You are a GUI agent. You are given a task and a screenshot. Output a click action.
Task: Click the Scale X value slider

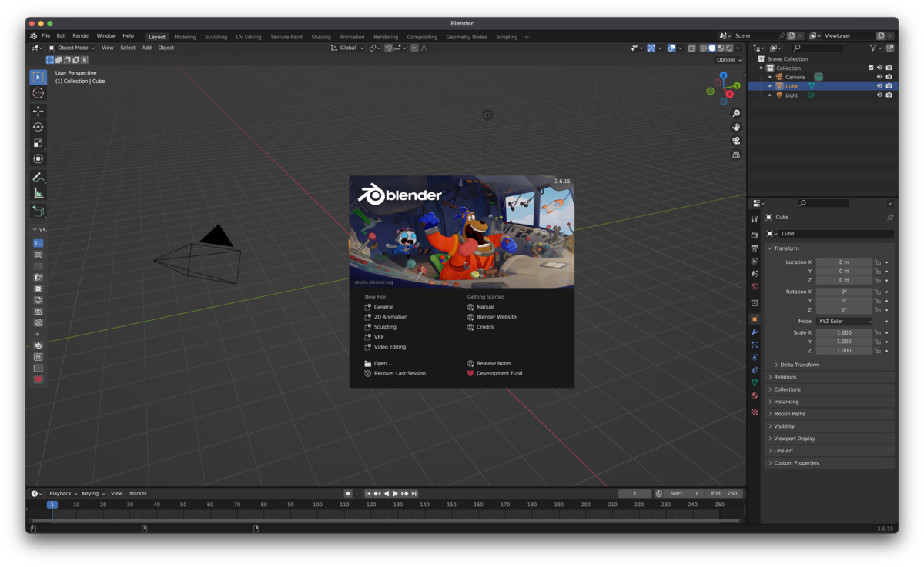coord(844,333)
